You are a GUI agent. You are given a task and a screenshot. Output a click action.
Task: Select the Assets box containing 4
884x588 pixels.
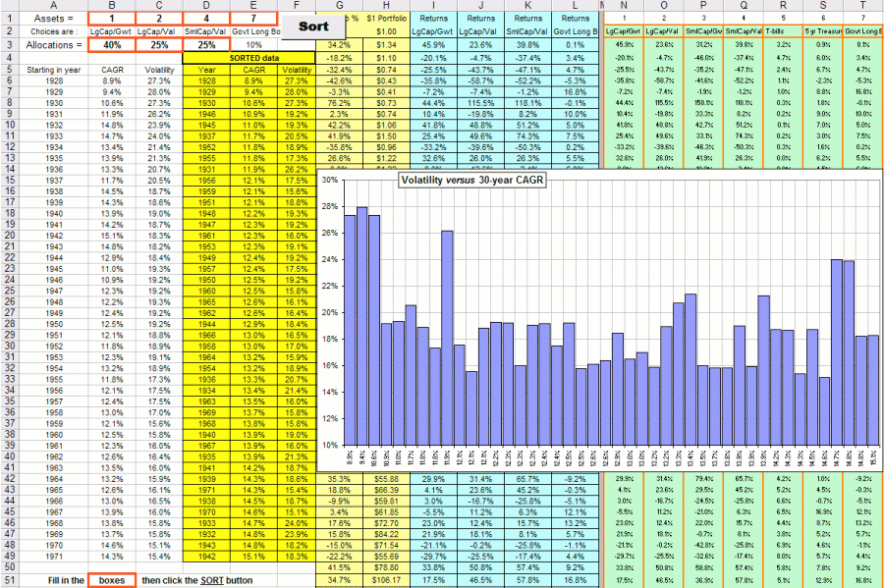206,19
